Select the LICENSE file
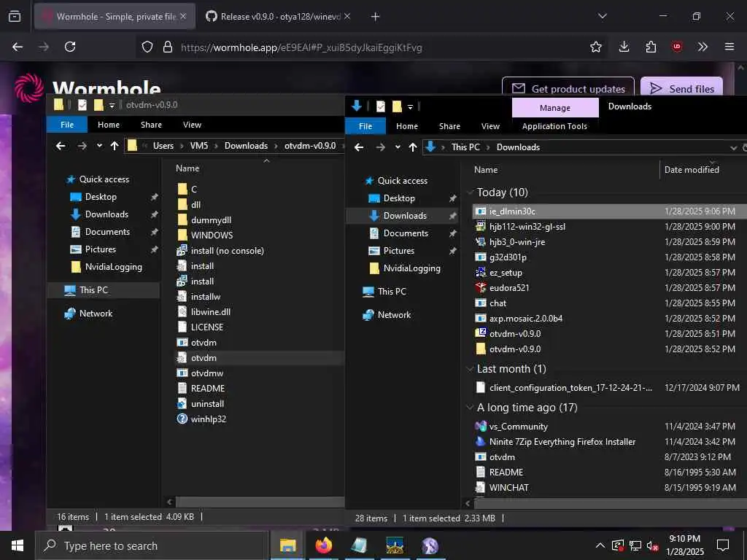The width and height of the screenshot is (747, 560). pos(206,327)
